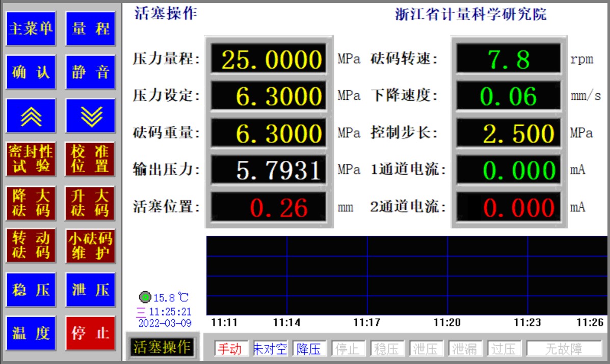Click the clock time 11:25:21
610x364 pixels.
point(170,312)
